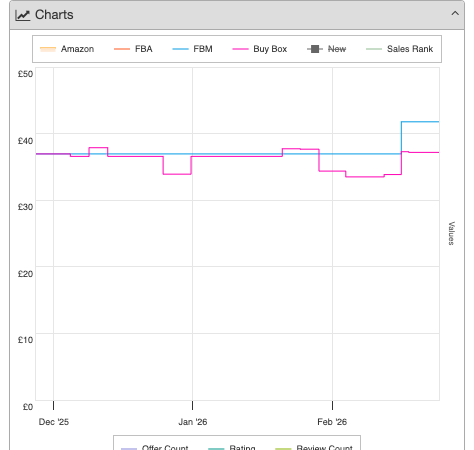Viewport: 474px width, 450px height.
Task: Click the pink Buy Box low after Feb '26
Action: (365, 177)
